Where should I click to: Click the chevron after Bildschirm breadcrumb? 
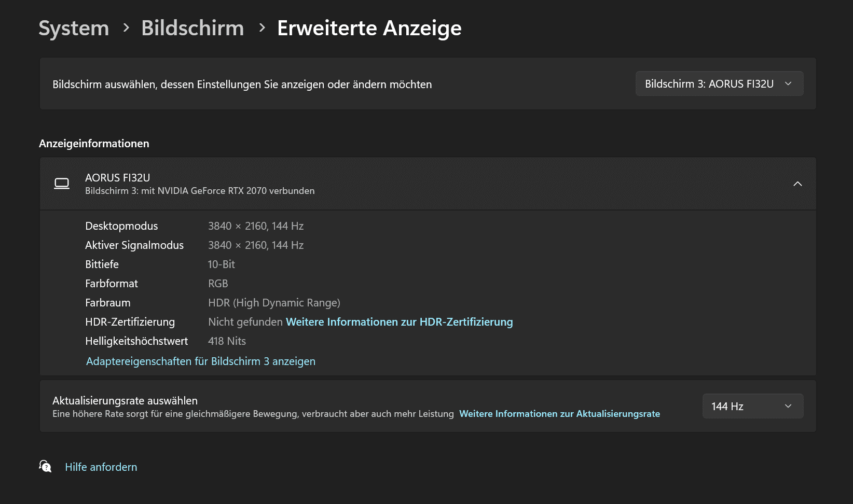tap(262, 28)
